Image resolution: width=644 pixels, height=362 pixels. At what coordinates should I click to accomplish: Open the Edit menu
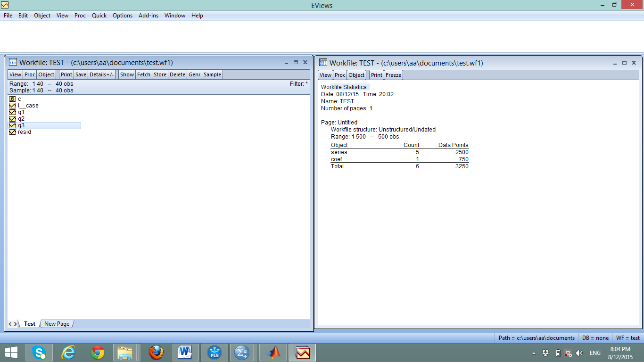[x=23, y=16]
